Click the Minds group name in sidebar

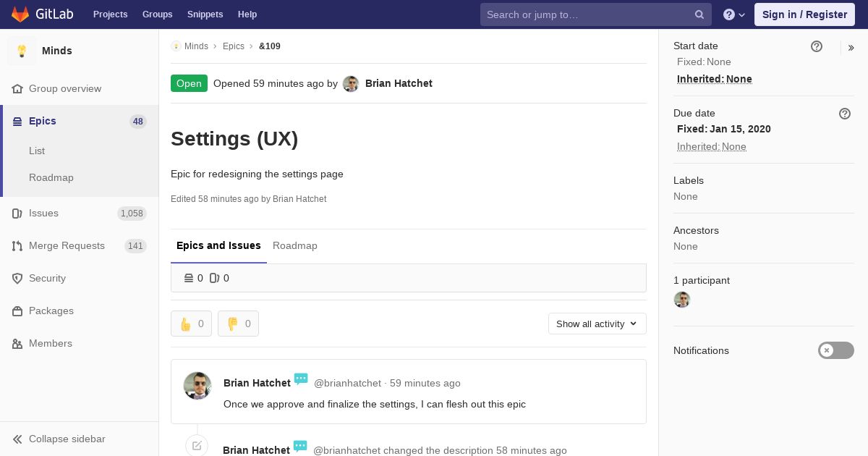click(x=57, y=51)
